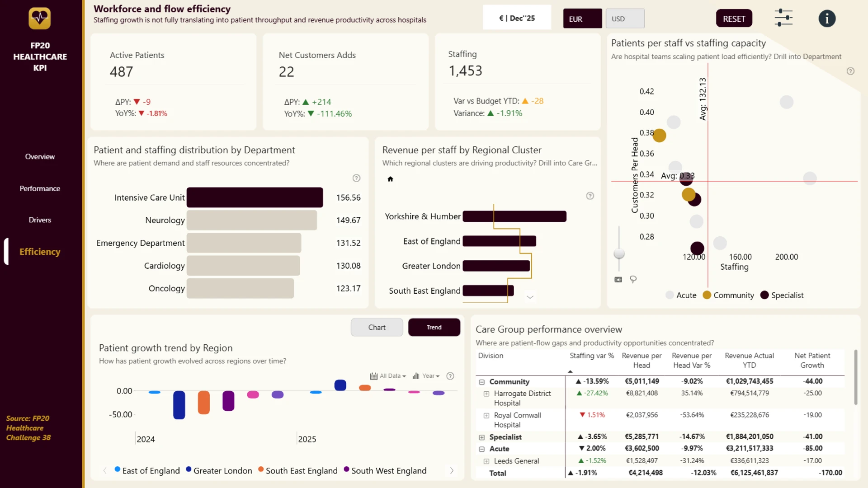Click the RESET button
868x488 pixels.
(x=734, y=19)
